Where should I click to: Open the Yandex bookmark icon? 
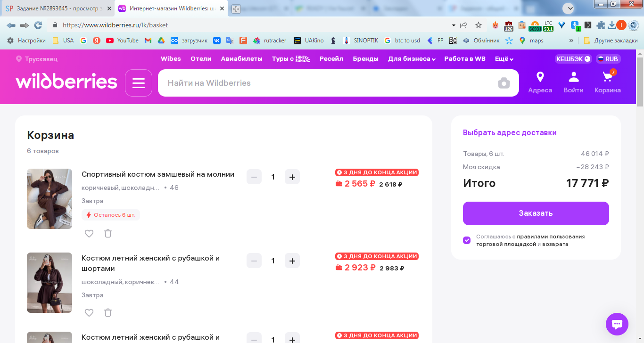(97, 41)
